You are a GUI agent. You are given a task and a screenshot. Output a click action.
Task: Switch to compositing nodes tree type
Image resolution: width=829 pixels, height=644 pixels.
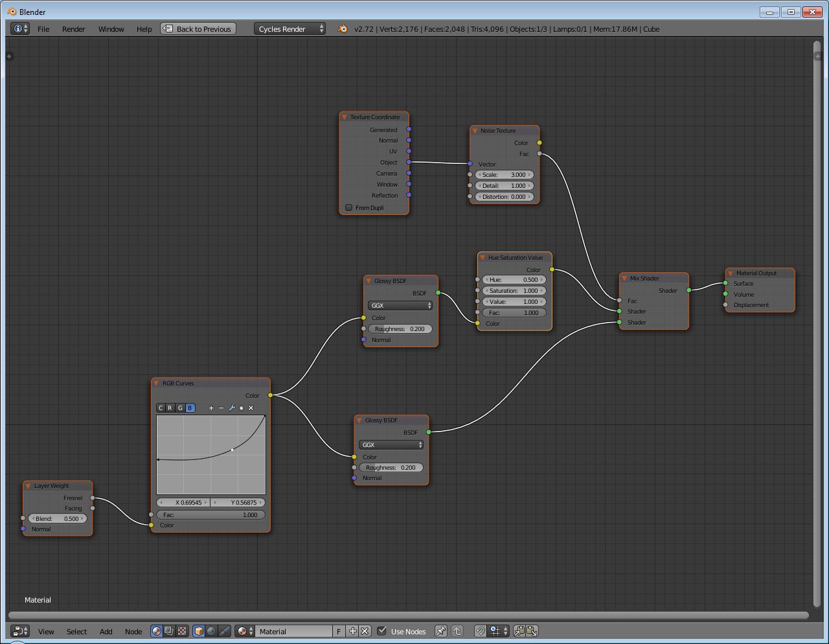[169, 631]
